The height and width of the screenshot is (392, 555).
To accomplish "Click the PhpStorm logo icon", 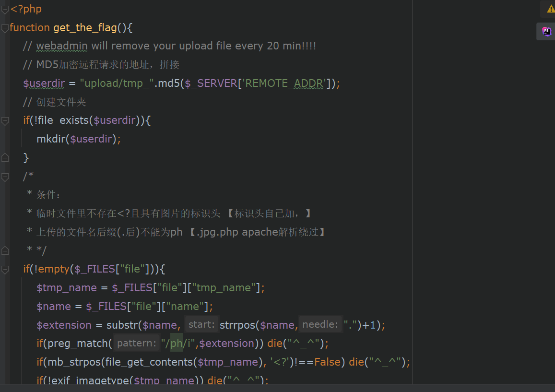I will click(546, 31).
